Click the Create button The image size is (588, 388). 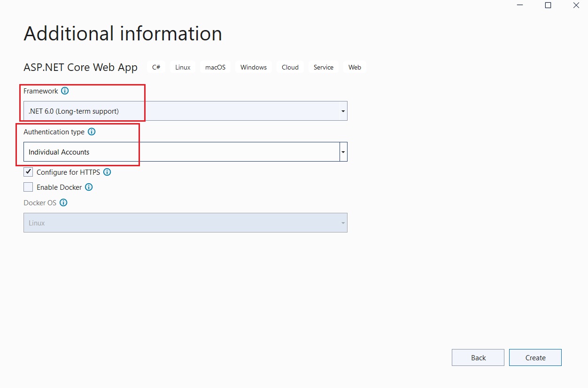[535, 357]
